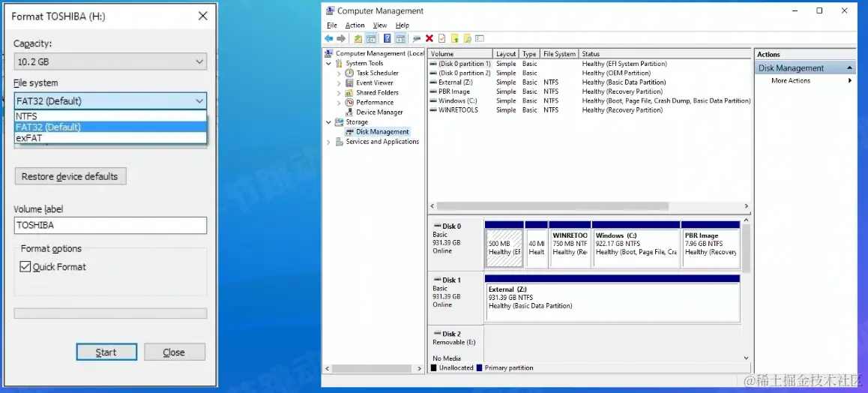Click the settings list toolbar icon at right end

coord(480,38)
